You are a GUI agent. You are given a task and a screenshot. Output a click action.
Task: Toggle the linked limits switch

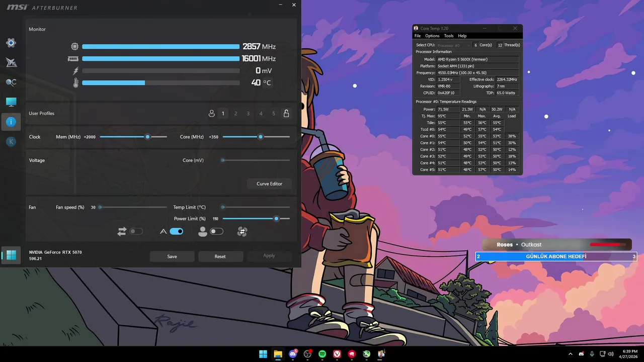tap(136, 231)
